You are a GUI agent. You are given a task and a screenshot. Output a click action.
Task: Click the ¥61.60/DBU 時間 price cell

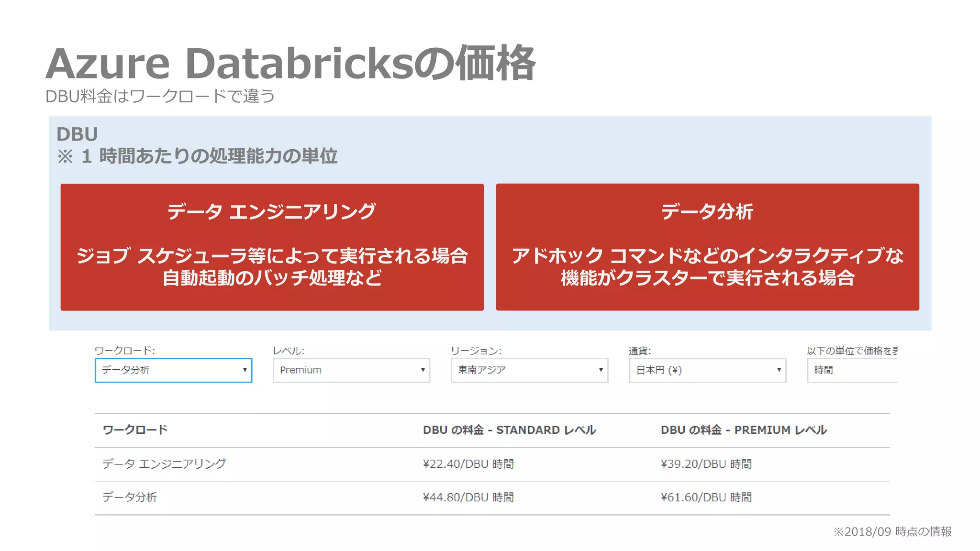[706, 497]
